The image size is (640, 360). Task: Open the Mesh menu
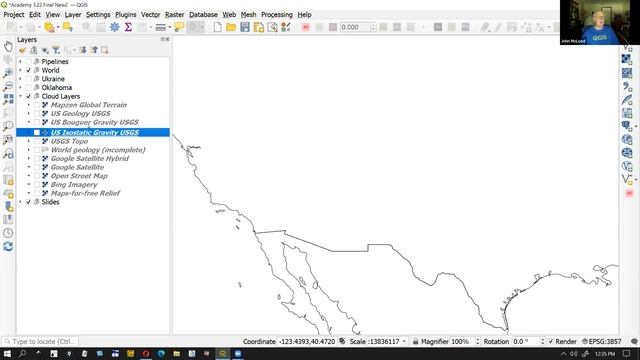click(x=249, y=15)
